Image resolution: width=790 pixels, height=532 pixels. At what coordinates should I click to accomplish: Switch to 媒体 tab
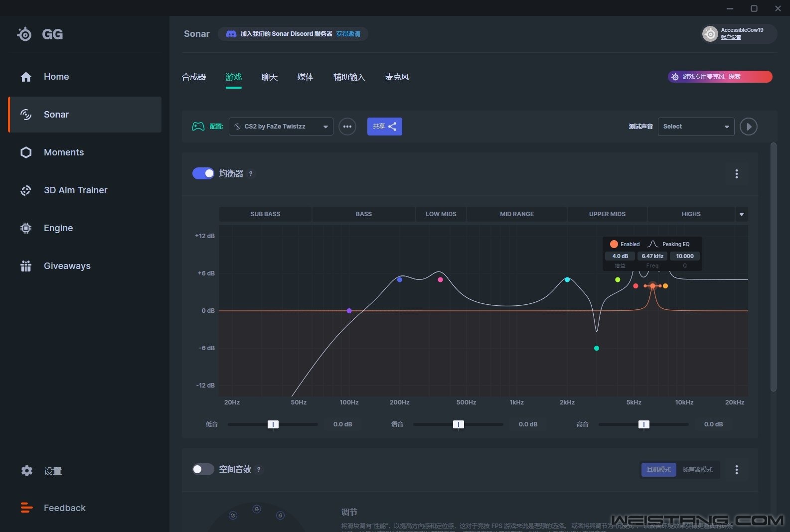[x=306, y=77]
